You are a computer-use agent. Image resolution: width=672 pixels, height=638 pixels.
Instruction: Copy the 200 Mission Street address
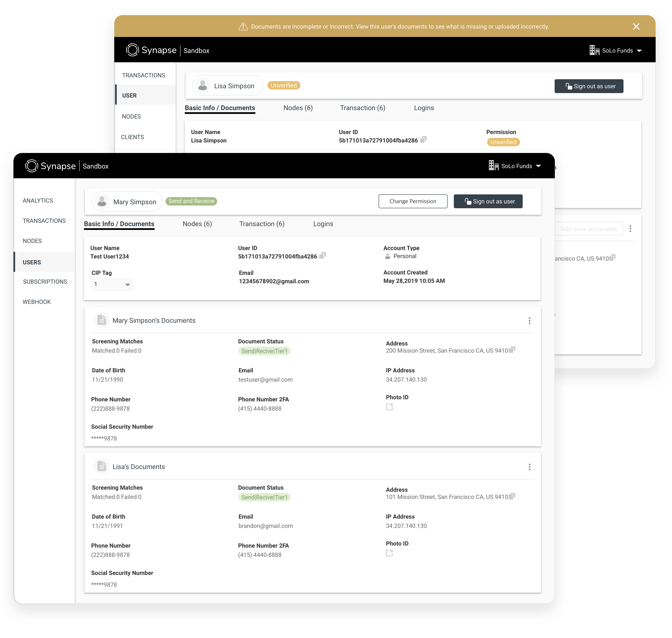[x=512, y=350]
